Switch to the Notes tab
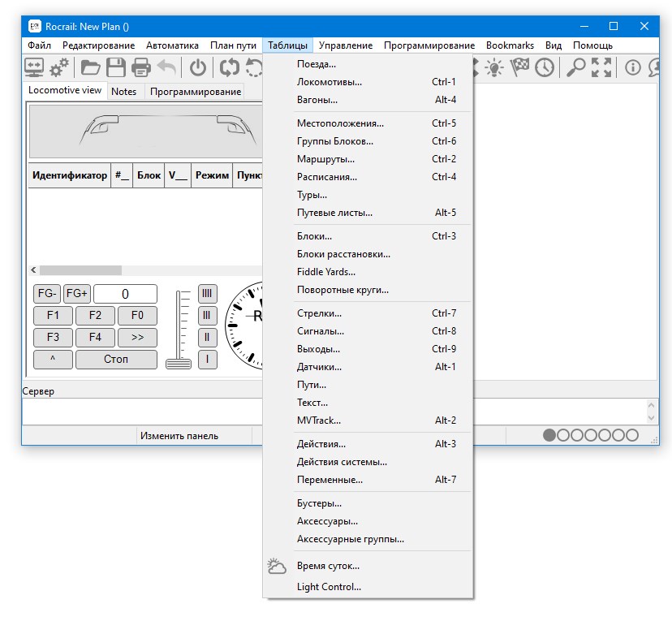The width and height of the screenshot is (672, 621). (123, 92)
